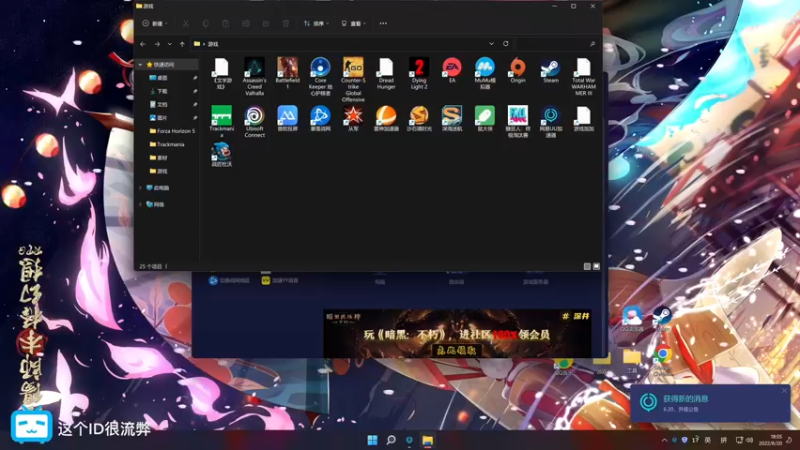Open the Core Keeper shortcut icon
The height and width of the screenshot is (450, 800).
pos(320,67)
